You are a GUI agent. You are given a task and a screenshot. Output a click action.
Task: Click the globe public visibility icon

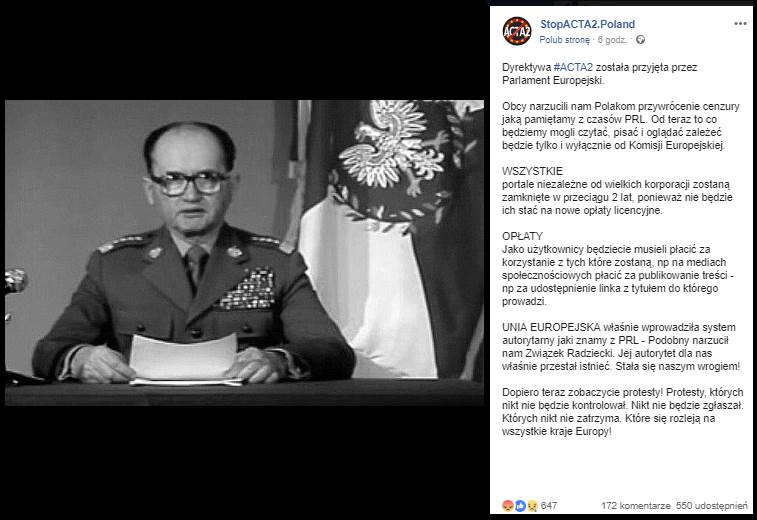click(x=640, y=40)
